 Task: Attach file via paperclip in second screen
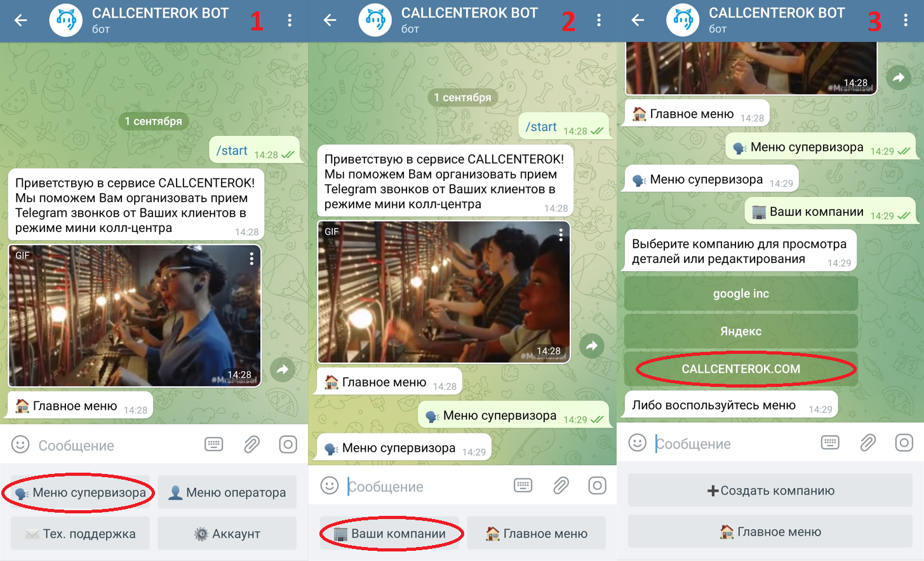click(x=560, y=486)
